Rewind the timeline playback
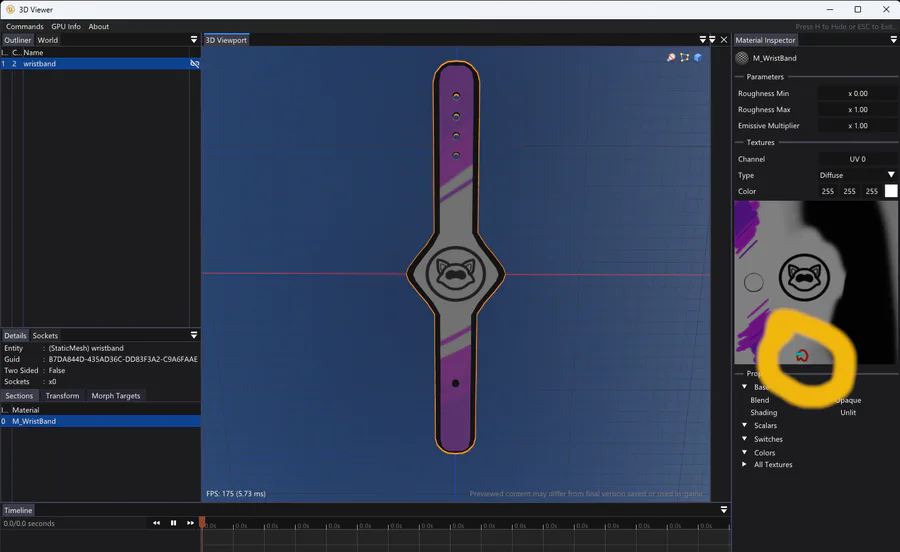 click(x=157, y=523)
